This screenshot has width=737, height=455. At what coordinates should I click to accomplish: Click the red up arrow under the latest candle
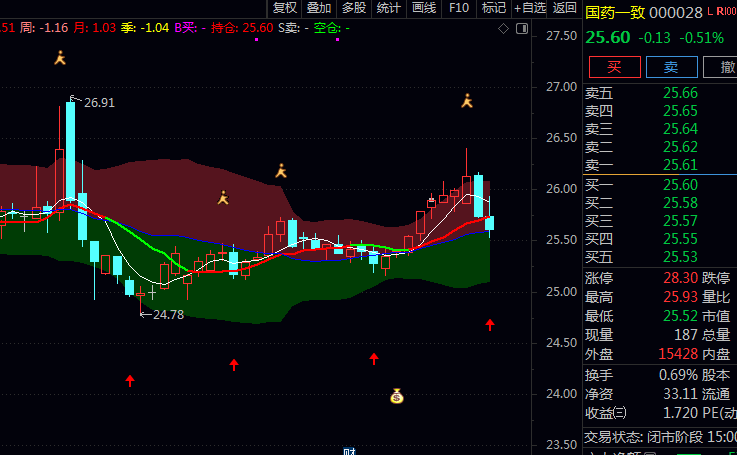tap(490, 324)
